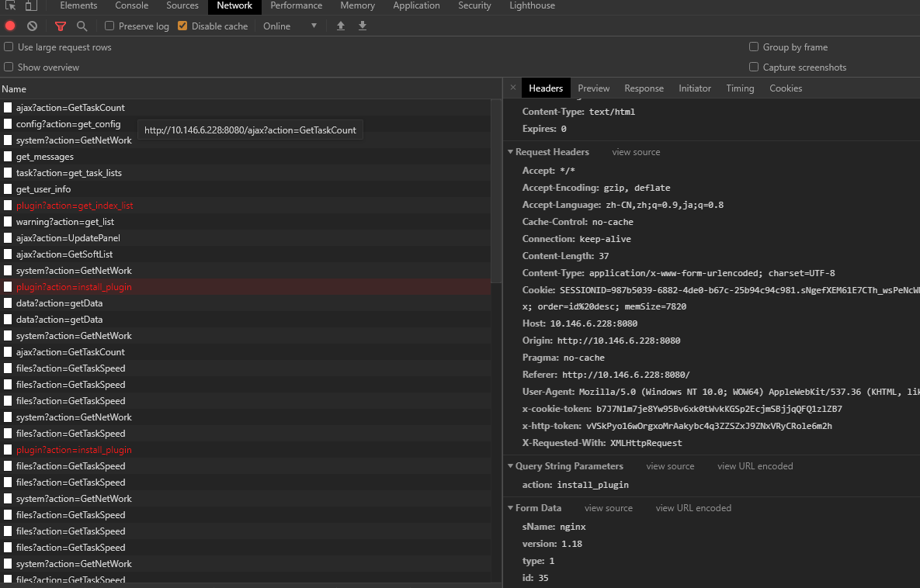920x588 pixels.
Task: Select the Headers detail tab
Action: (x=546, y=88)
